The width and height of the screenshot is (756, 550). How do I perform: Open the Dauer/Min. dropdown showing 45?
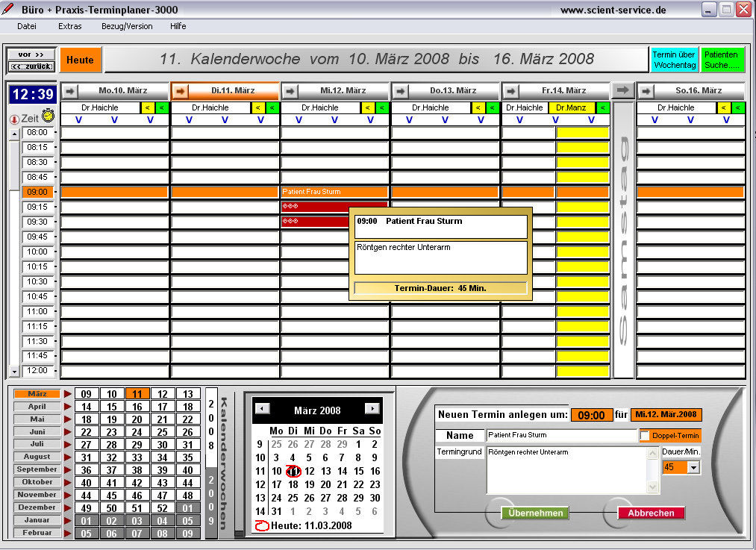coord(693,467)
